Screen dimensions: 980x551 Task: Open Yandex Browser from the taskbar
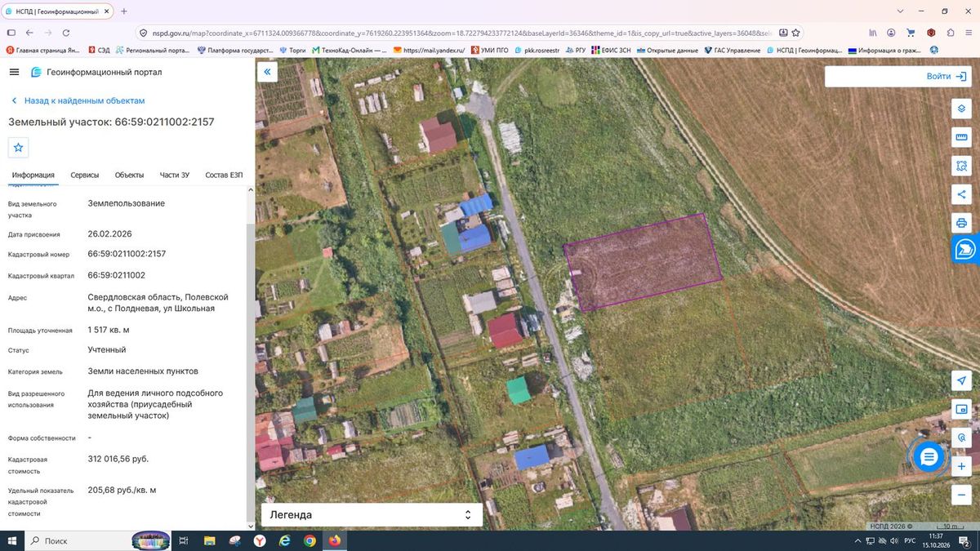[259, 541]
